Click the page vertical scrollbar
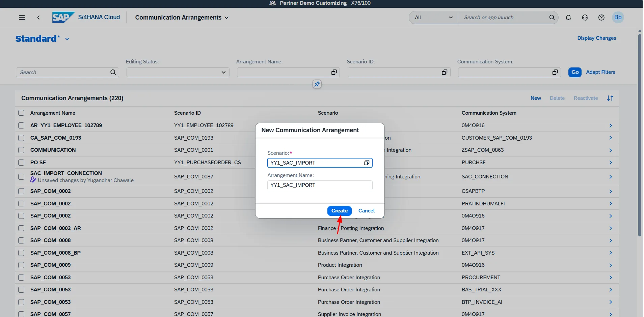This screenshot has height=317, width=644. click(640, 135)
